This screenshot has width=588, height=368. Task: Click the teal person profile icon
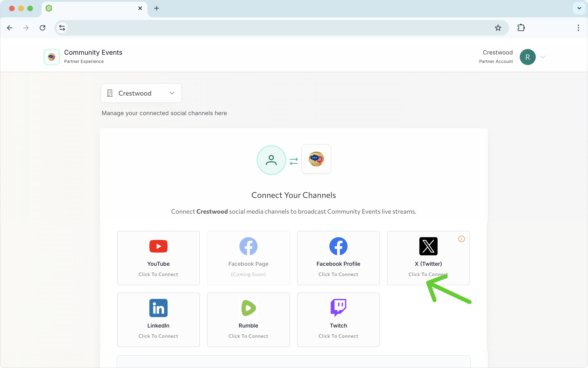(x=271, y=160)
